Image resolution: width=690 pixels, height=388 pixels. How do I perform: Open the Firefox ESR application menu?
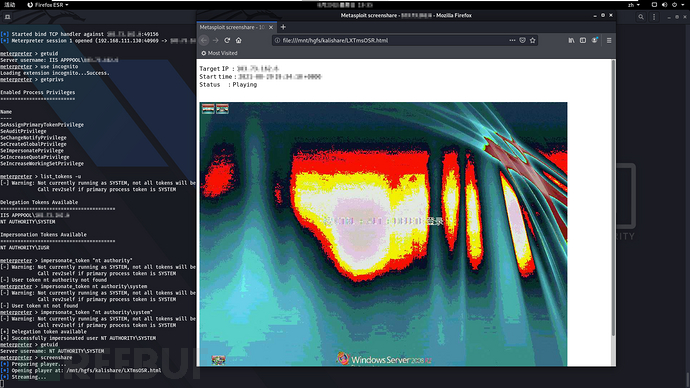[x=48, y=5]
